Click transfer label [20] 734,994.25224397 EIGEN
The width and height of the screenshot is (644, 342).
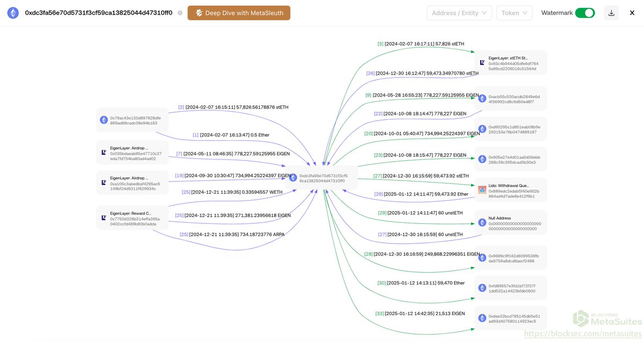[x=422, y=133]
